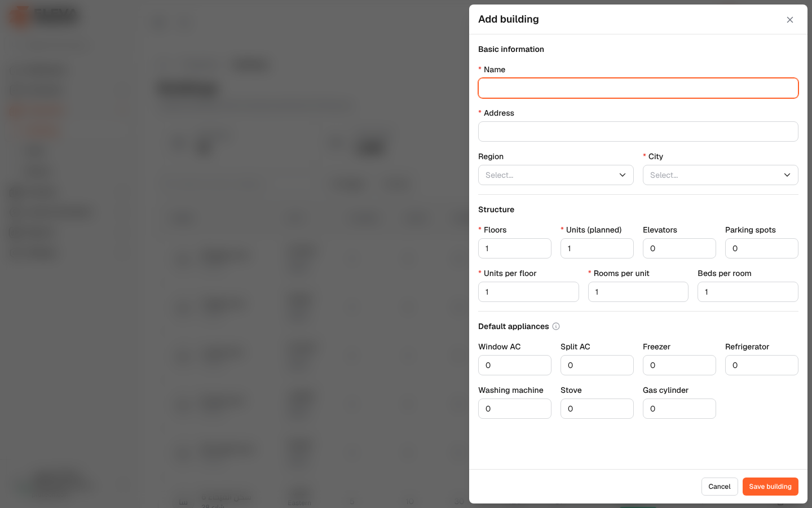Click into the Address field
The width and height of the screenshot is (812, 508).
(638, 132)
